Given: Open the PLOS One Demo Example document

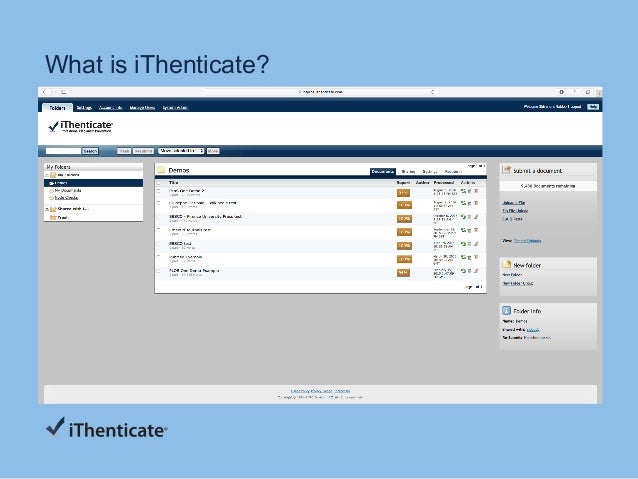Looking at the screenshot, I should pos(194,271).
